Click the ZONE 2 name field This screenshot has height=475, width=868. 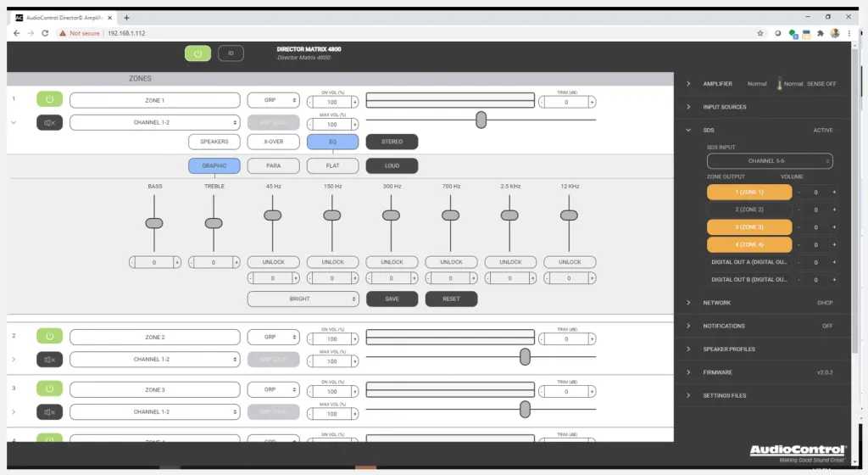[x=155, y=337]
